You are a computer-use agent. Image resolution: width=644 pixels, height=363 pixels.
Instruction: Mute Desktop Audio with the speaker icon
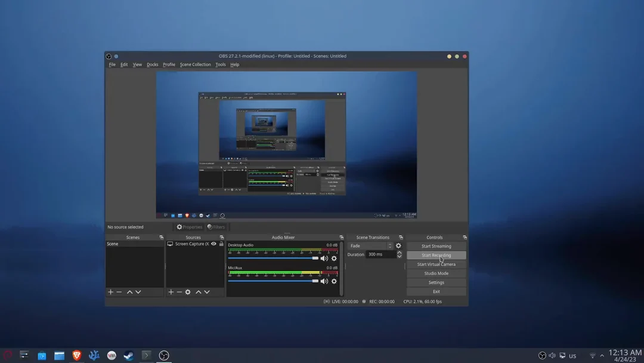point(324,258)
